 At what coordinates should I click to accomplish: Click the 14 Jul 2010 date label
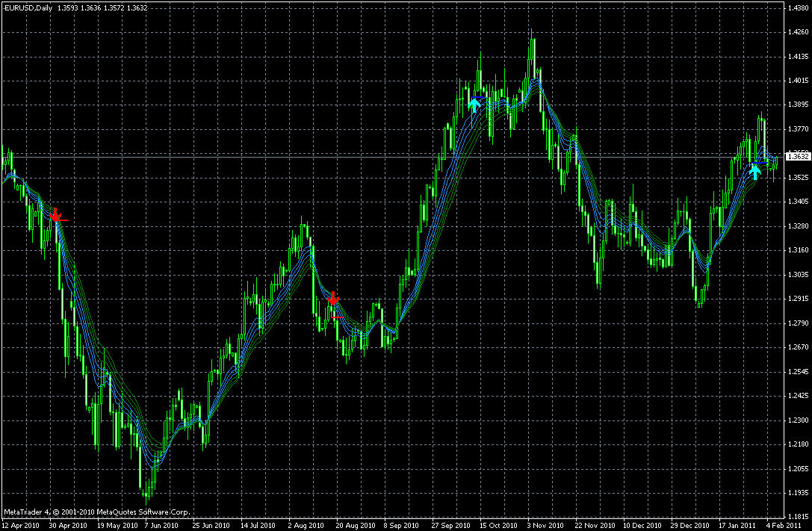[258, 525]
